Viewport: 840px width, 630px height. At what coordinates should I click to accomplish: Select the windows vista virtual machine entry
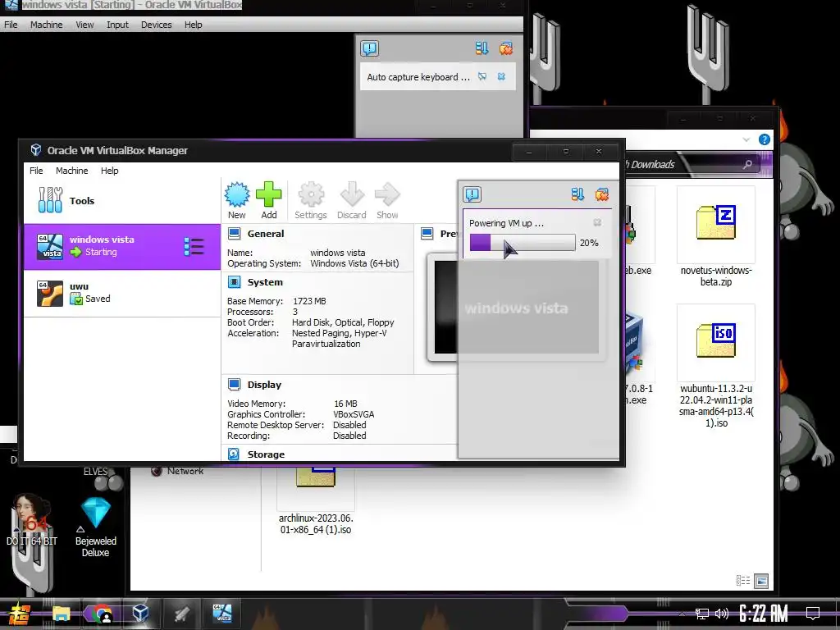(122, 246)
